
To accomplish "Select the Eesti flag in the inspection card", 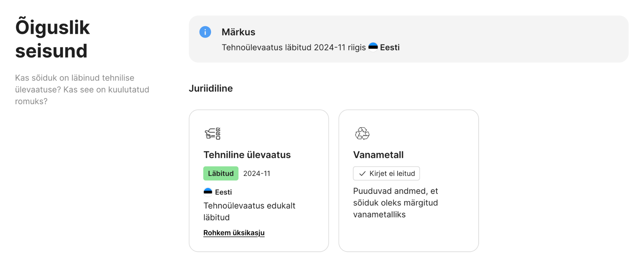I will [x=208, y=192].
